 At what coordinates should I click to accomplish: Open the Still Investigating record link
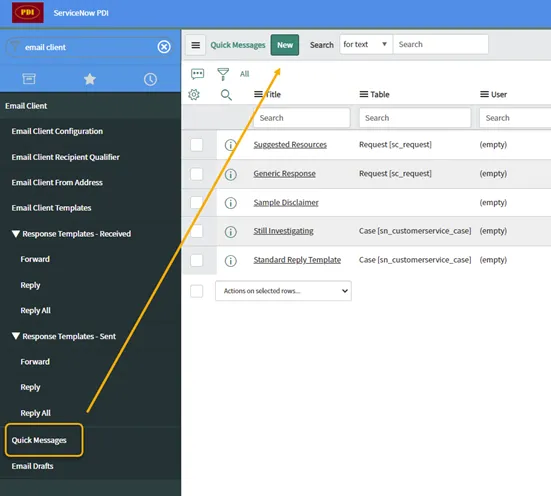click(283, 231)
